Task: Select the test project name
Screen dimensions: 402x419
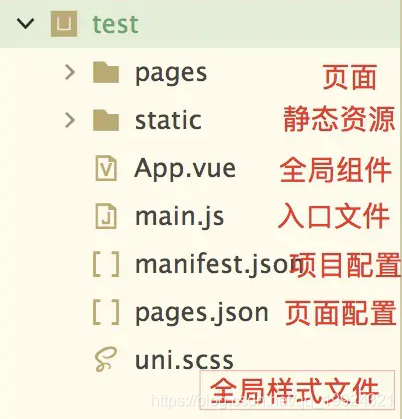Action: click(115, 24)
